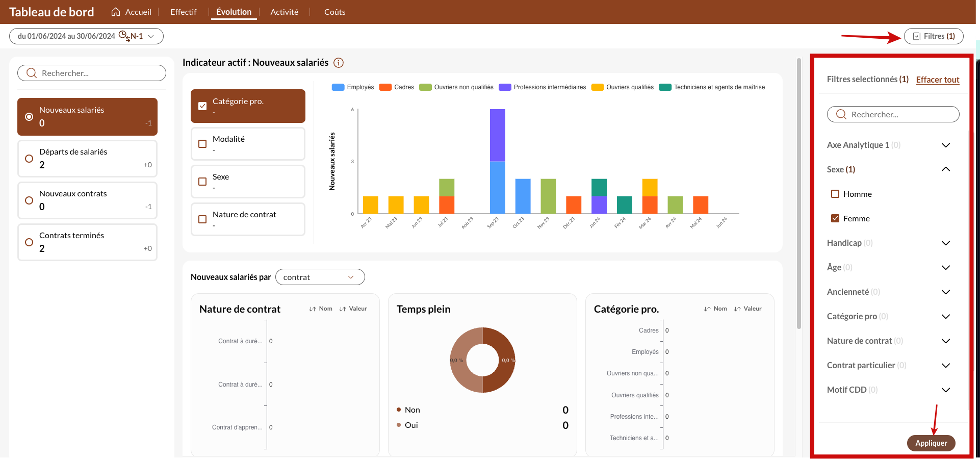Click the Sep 23 bar in chart
The image size is (980, 459).
click(x=498, y=161)
